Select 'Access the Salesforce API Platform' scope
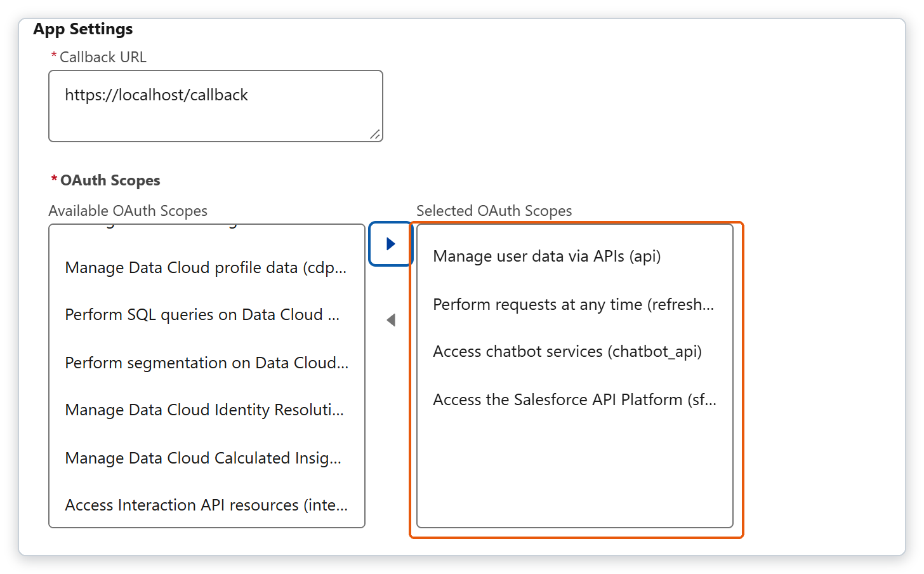The width and height of the screenshot is (924, 574). tap(574, 400)
